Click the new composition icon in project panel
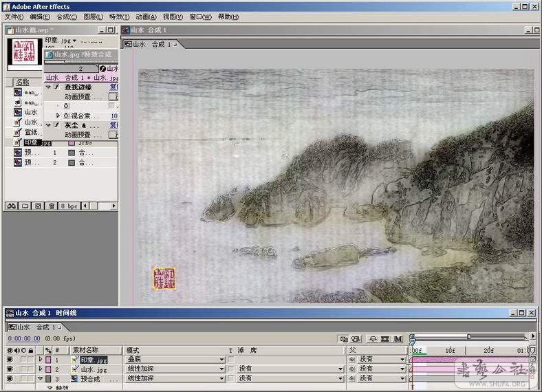The image size is (542, 392). point(39,206)
